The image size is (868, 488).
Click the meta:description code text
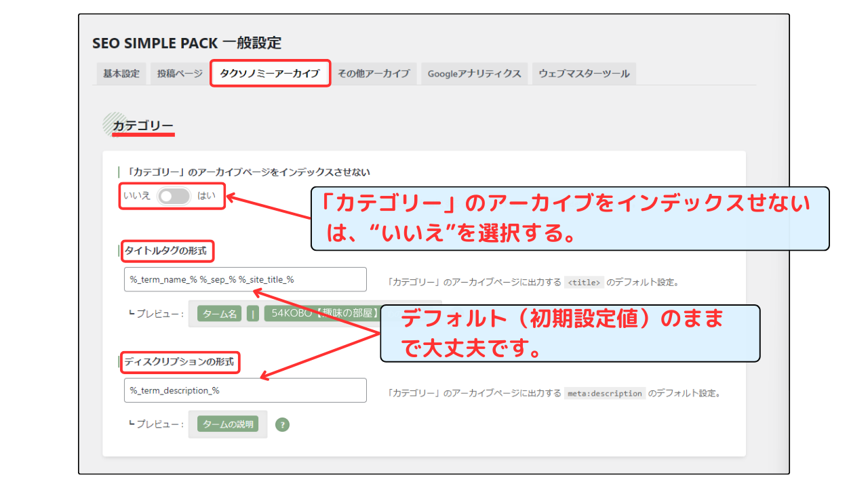click(605, 393)
